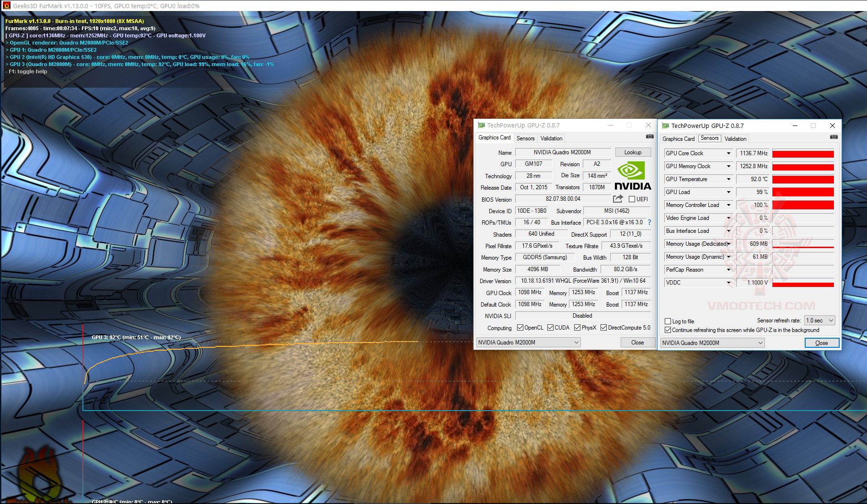The image size is (867, 504).
Task: Click the NVIDIA SLI field showing Disabled
Action: (x=583, y=316)
